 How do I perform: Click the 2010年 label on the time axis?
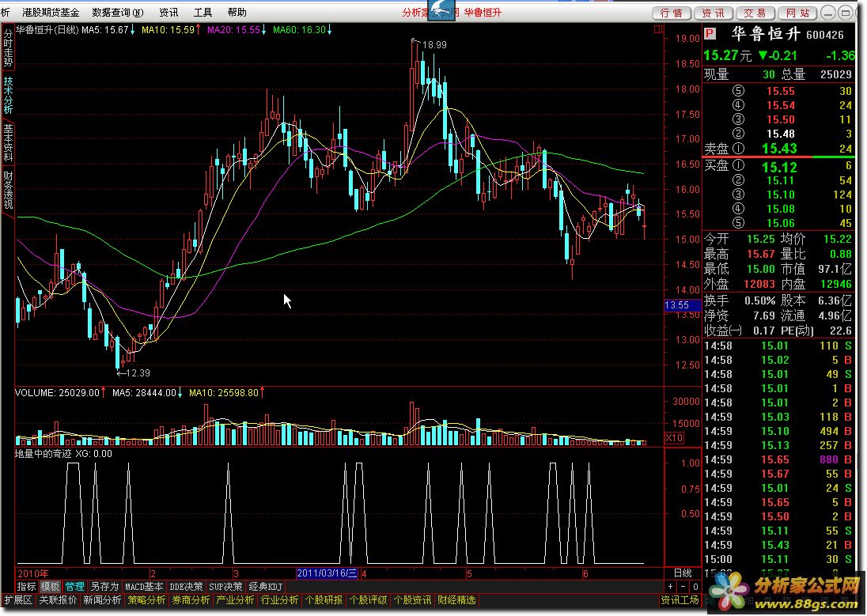pos(32,574)
